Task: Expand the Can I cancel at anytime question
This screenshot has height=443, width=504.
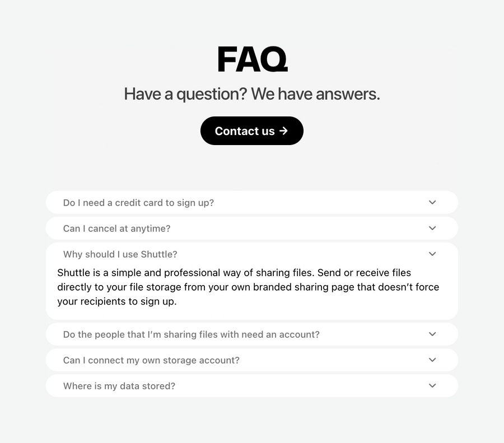Action: coord(117,228)
